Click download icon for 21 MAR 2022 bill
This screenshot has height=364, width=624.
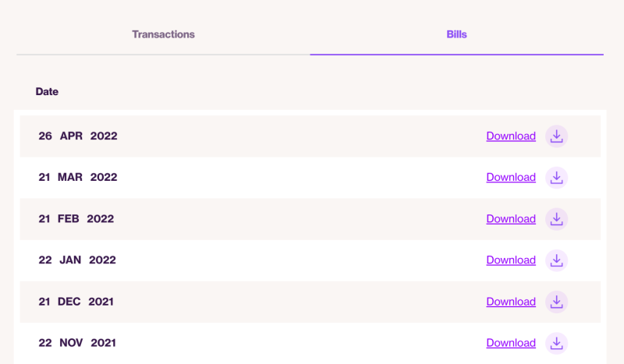pos(556,178)
